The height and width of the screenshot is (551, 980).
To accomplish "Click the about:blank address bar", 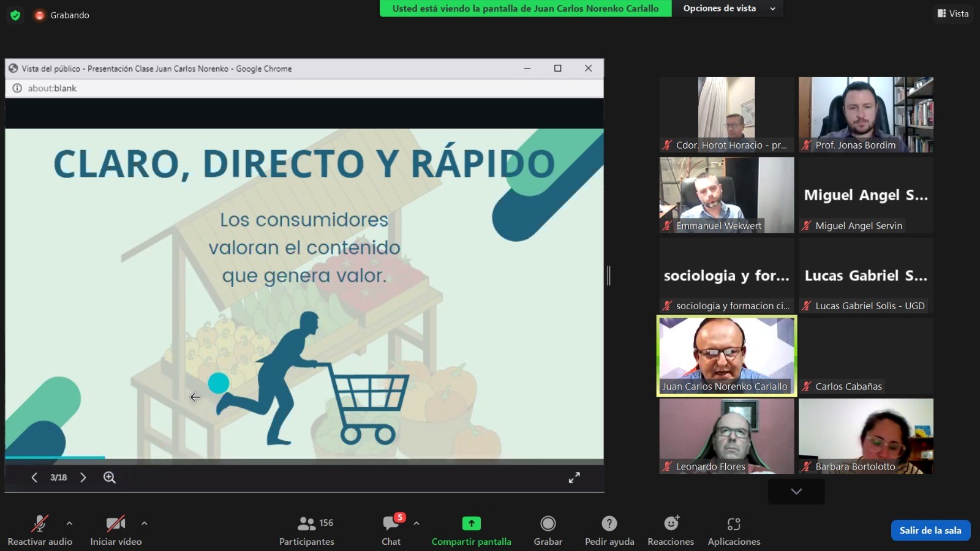I will (304, 88).
